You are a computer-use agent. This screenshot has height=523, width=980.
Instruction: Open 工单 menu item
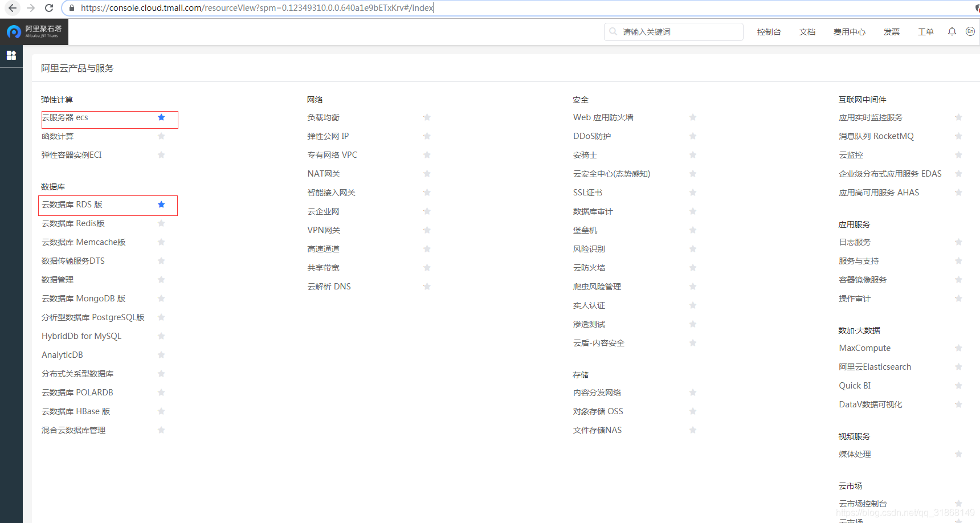[925, 32]
